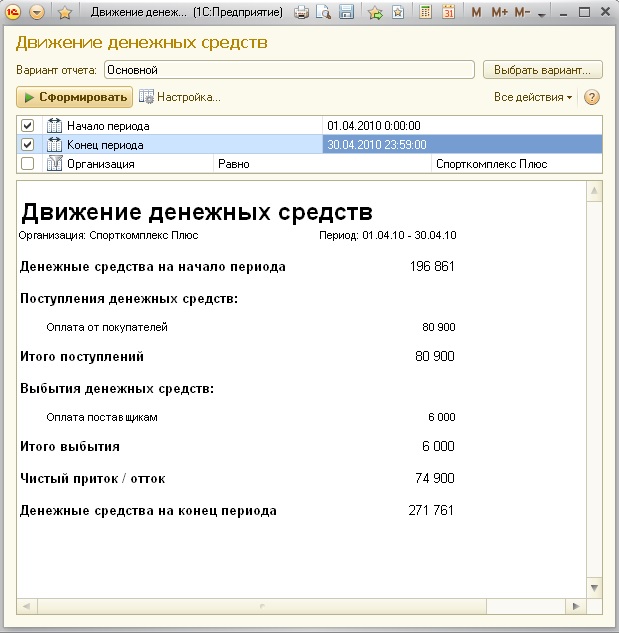Click the M+ memory add button
The width and height of the screenshot is (619, 633).
point(499,13)
